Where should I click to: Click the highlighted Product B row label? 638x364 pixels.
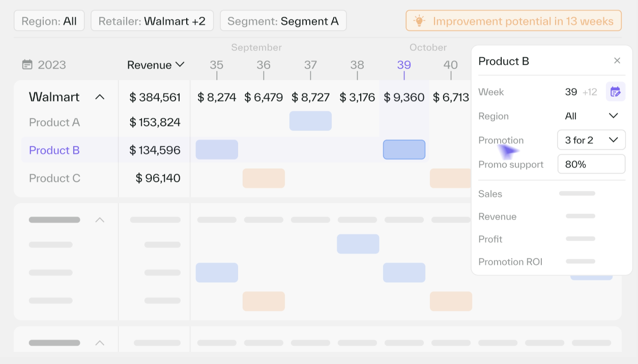(54, 150)
